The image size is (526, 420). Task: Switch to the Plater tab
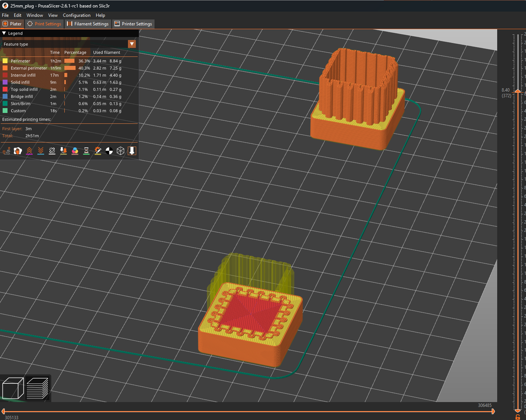12,24
